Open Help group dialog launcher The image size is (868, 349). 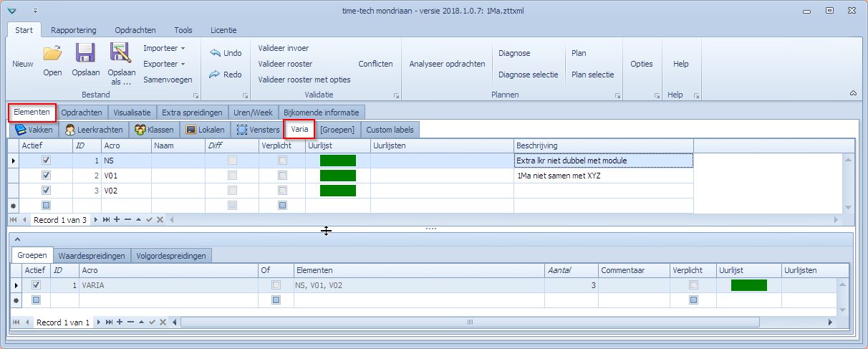[x=695, y=95]
